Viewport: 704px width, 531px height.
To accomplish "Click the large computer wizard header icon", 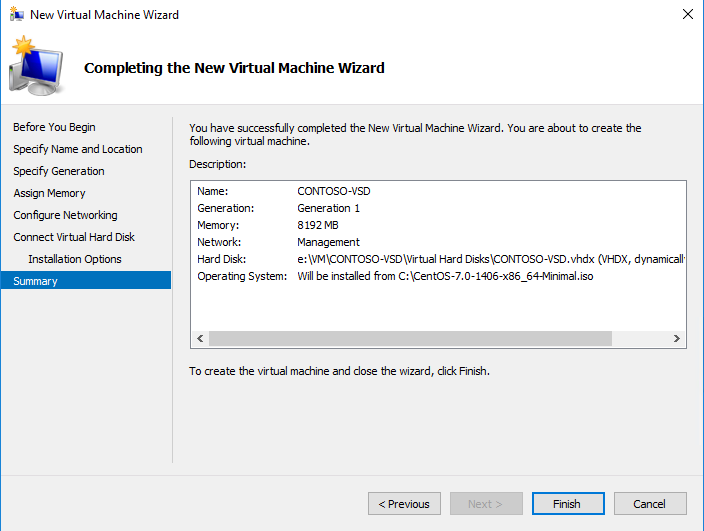I will pos(36,67).
